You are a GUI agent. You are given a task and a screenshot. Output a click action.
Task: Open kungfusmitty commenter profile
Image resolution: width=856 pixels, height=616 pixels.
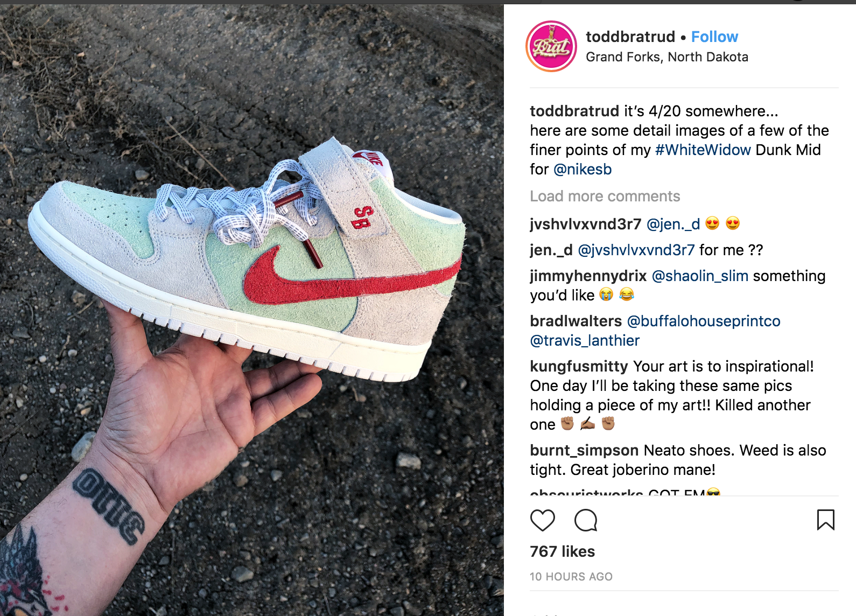point(579,366)
